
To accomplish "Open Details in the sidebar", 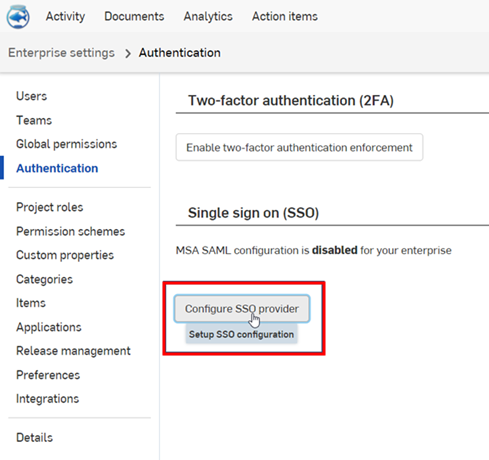I will (35, 437).
